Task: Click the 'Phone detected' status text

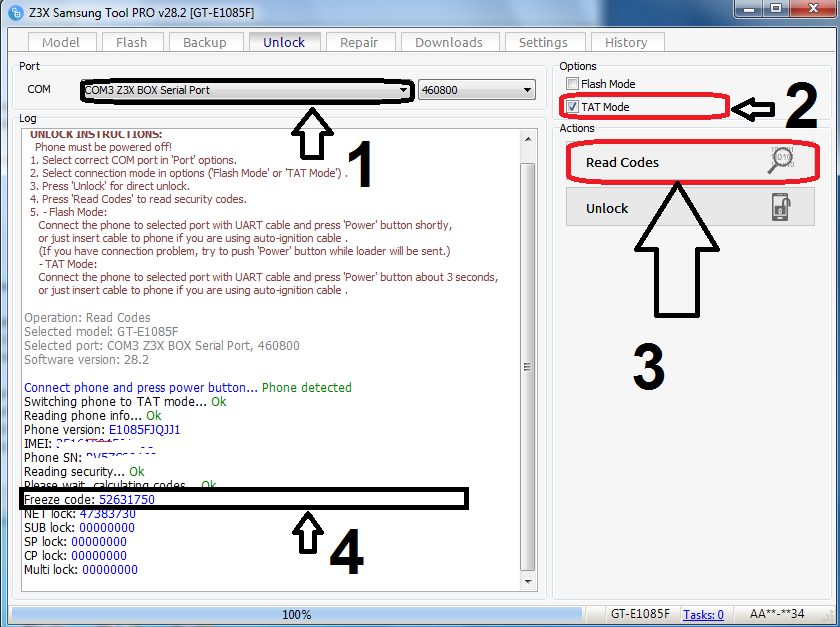Action: tap(307, 387)
